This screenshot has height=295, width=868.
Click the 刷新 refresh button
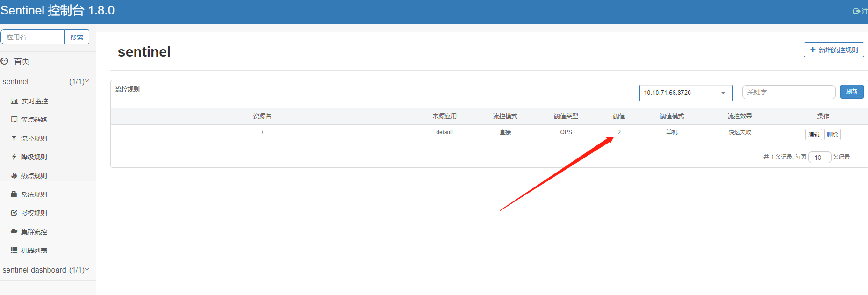852,92
